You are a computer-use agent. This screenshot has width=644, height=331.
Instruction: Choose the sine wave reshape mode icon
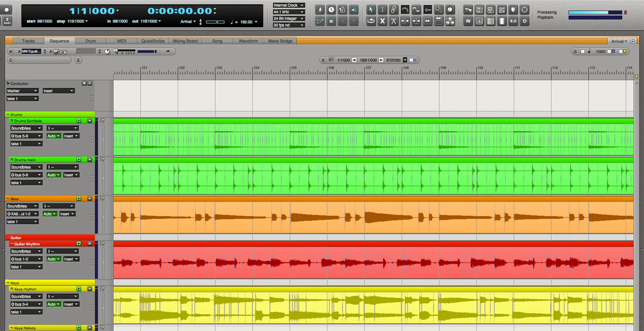416,10
